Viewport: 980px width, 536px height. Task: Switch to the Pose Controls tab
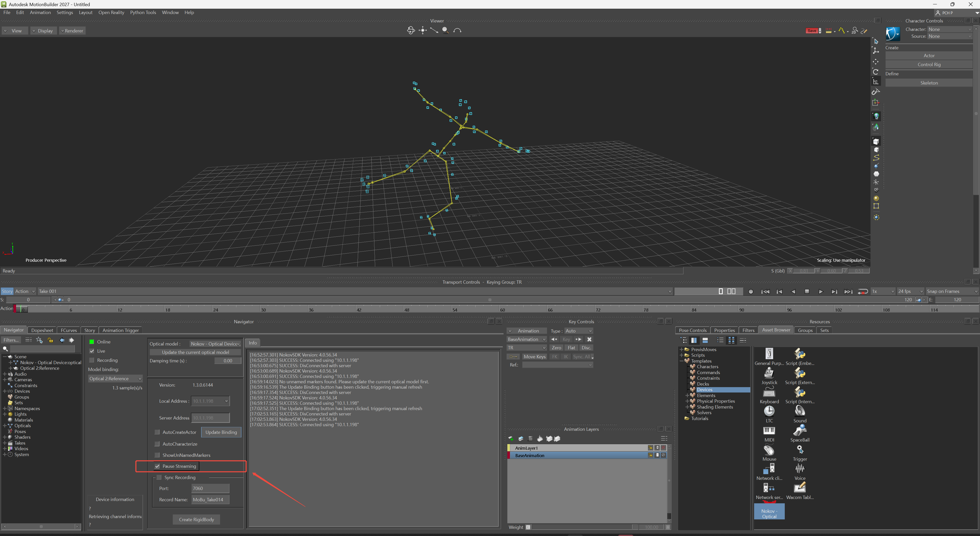coord(692,330)
